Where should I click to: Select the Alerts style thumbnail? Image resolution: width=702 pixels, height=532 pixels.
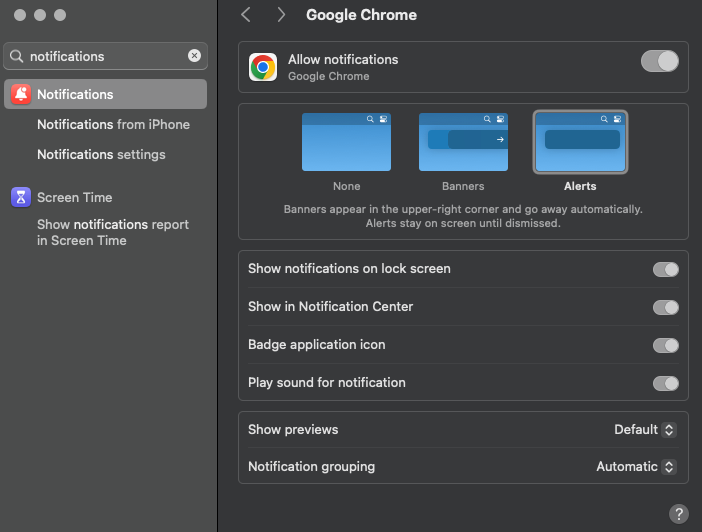pyautogui.click(x=580, y=142)
